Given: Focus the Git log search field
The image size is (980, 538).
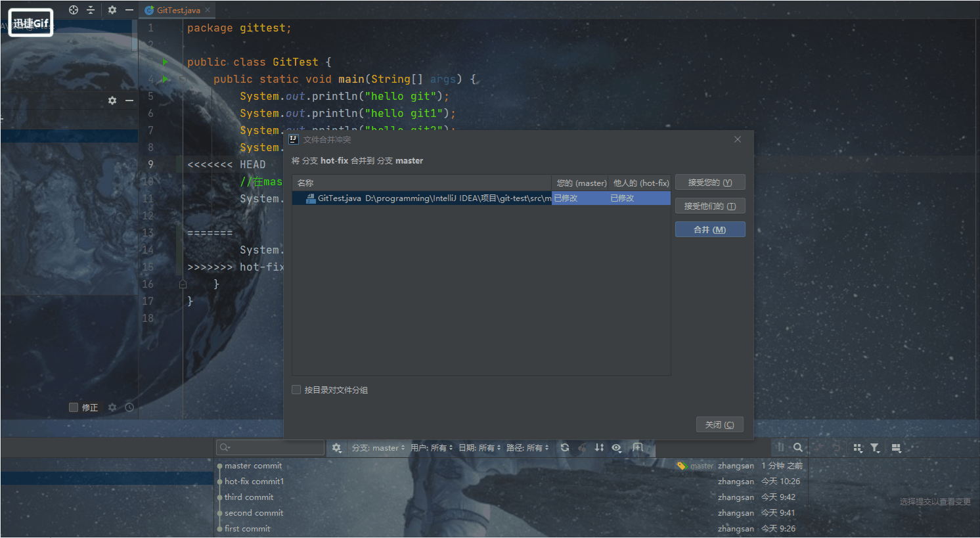Looking at the screenshot, I should pyautogui.click(x=271, y=447).
